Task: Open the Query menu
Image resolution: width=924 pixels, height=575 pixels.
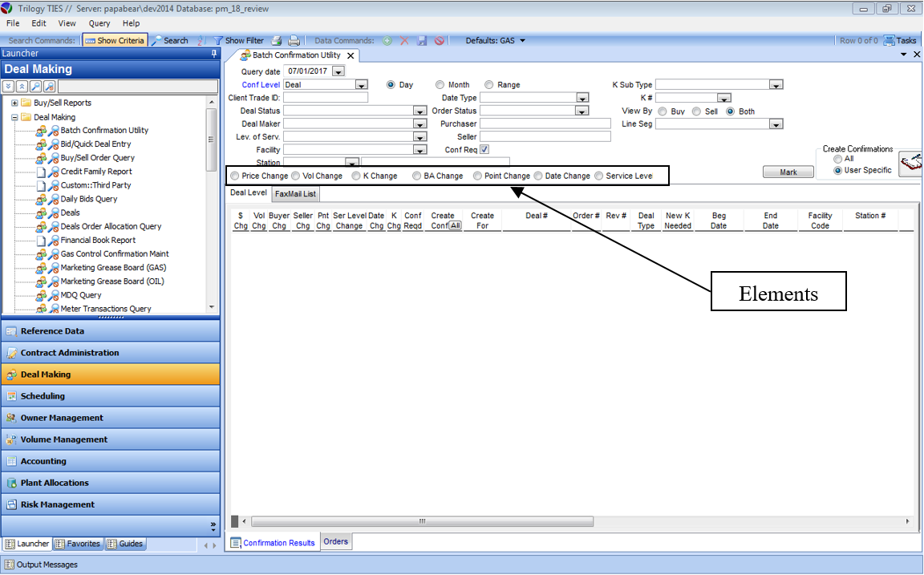Action: point(99,23)
